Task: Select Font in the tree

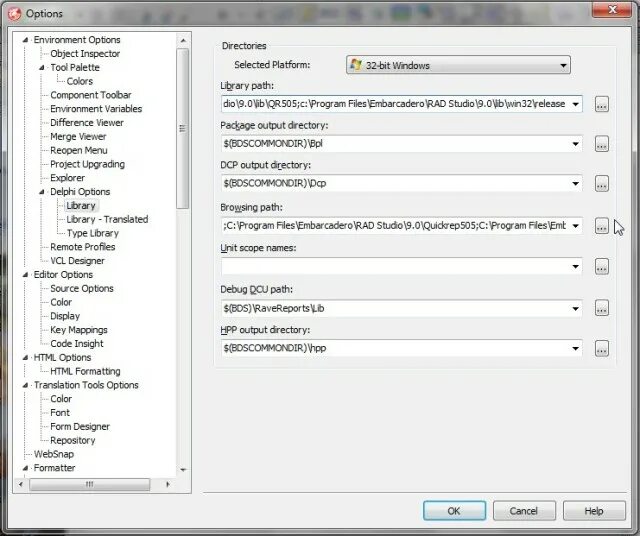Action: coord(60,413)
